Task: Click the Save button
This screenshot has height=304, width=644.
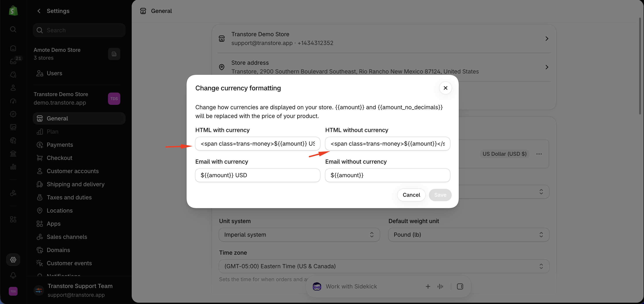Action: pos(440,195)
